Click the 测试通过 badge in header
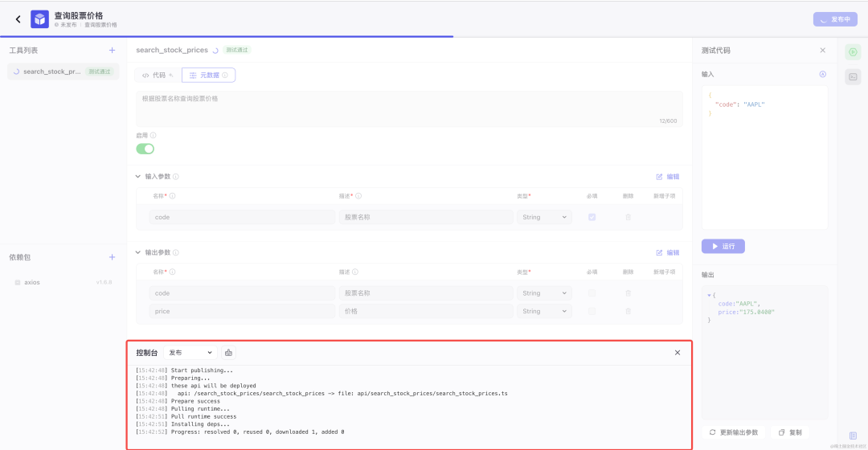 (237, 50)
